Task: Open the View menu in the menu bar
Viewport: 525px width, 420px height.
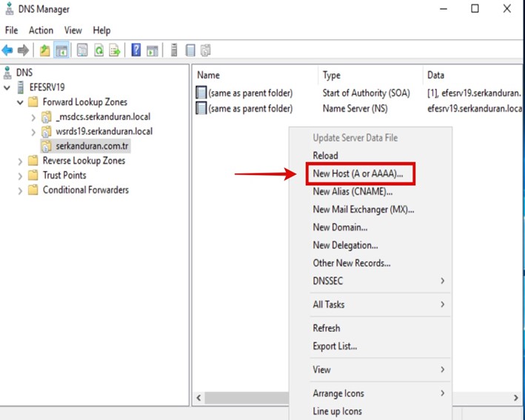Action: 73,30
